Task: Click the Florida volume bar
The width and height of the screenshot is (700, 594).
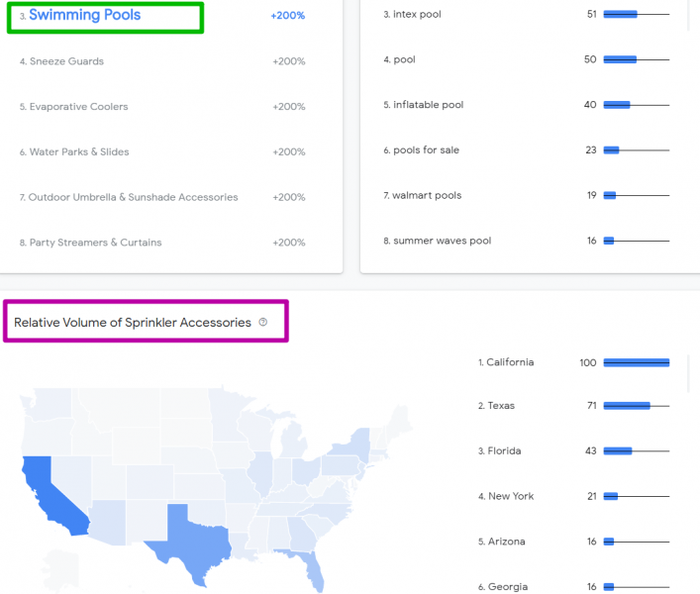Action: [637, 451]
